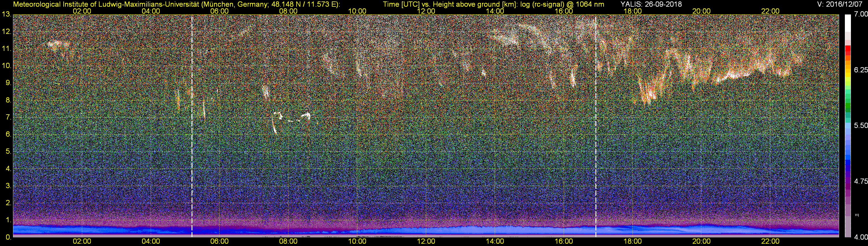
Task: Click the 7.00 colorbar scale label
Action: pyautogui.click(x=860, y=14)
